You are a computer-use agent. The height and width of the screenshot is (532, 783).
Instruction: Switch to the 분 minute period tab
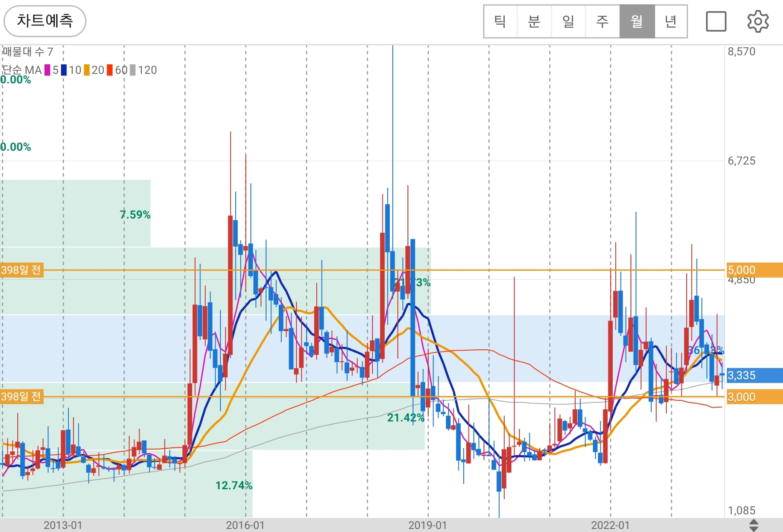tap(534, 21)
